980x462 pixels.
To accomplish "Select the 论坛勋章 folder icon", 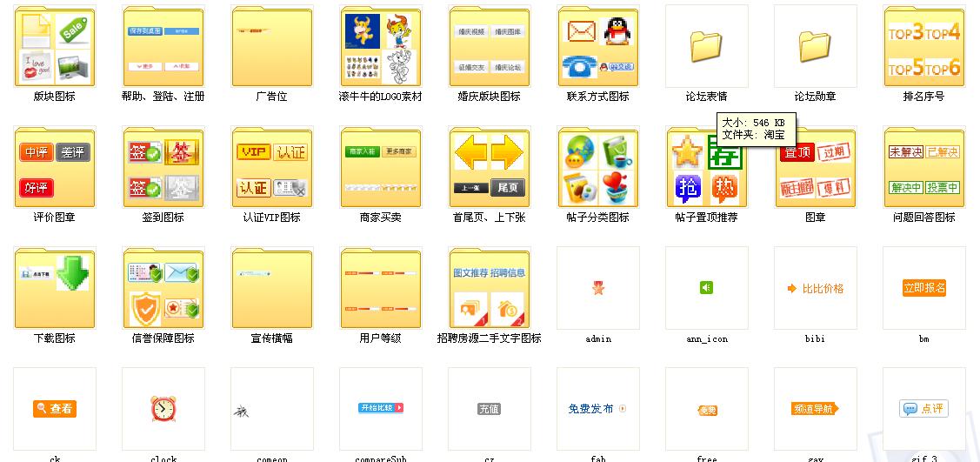I will point(816,46).
